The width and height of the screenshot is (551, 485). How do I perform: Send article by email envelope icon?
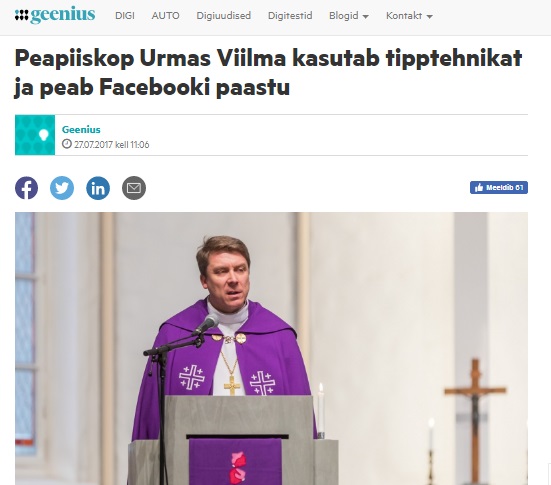pyautogui.click(x=134, y=188)
